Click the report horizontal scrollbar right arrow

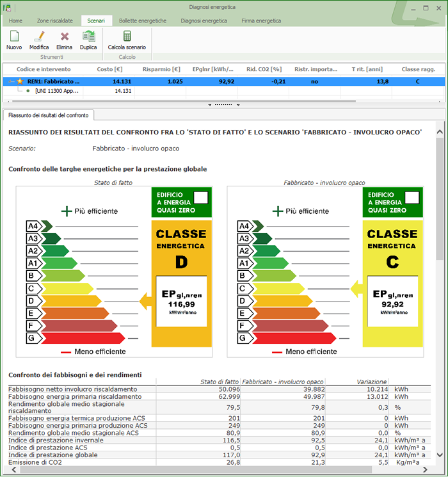pos(425,469)
